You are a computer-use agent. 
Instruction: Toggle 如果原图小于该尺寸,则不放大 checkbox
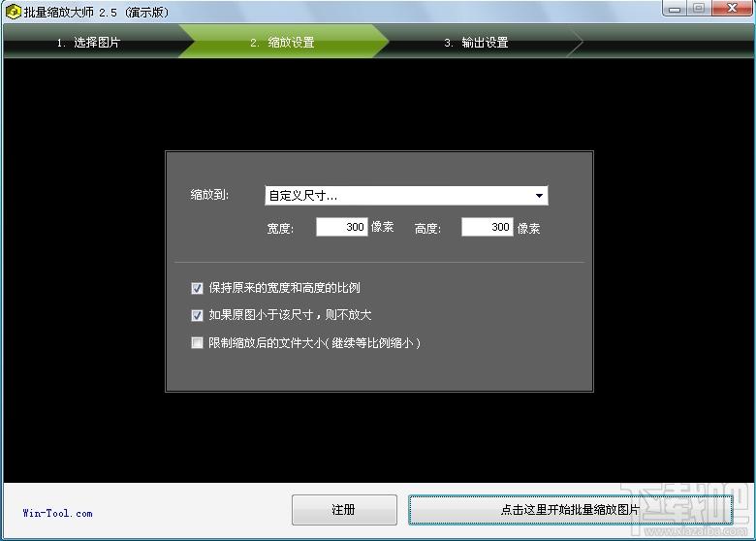pyautogui.click(x=197, y=315)
